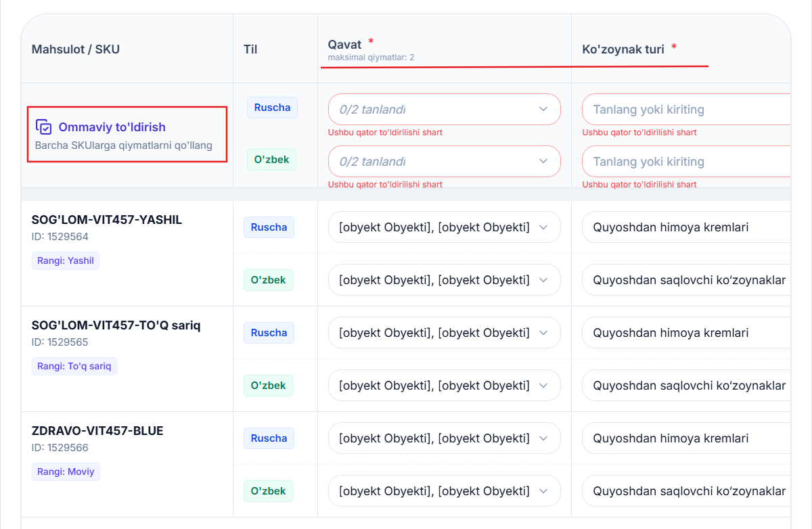
Task: Click O'zbek Ko'zoynak turi field for SOG'LOM-VIT457-TO'Q sariq
Action: pyautogui.click(x=686, y=386)
